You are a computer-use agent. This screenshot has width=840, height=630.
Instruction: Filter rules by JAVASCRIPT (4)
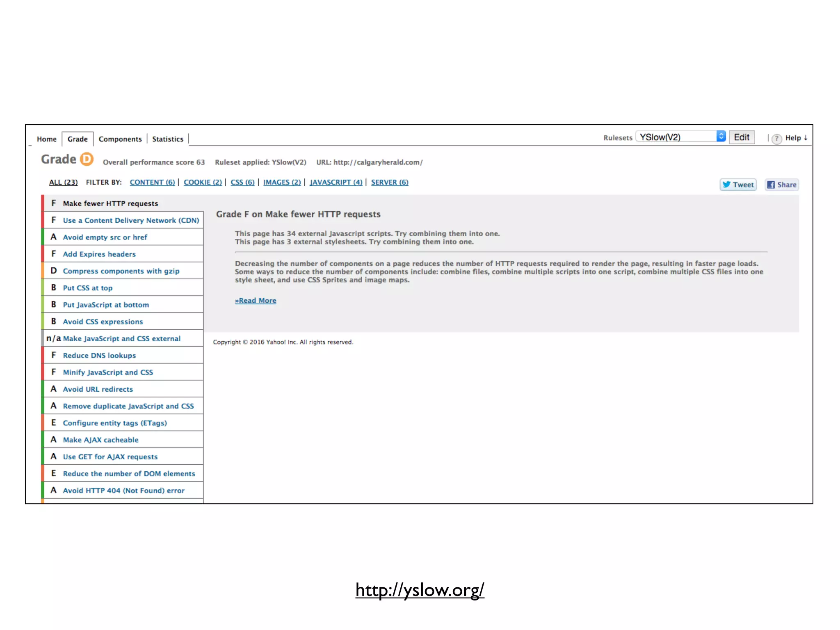(x=336, y=182)
